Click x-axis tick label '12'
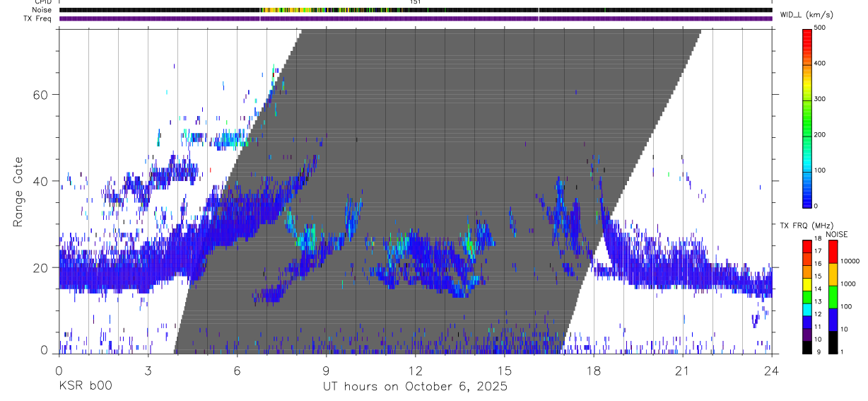This screenshot has width=868, height=401. click(415, 370)
